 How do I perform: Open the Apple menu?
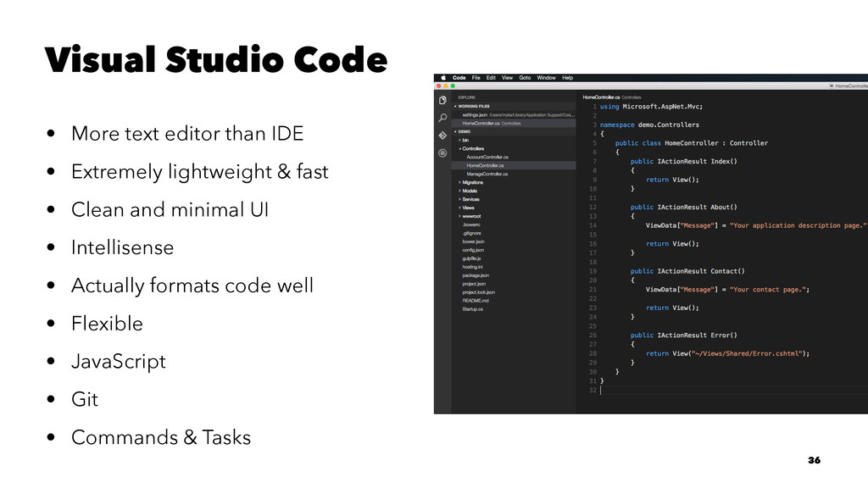(442, 78)
